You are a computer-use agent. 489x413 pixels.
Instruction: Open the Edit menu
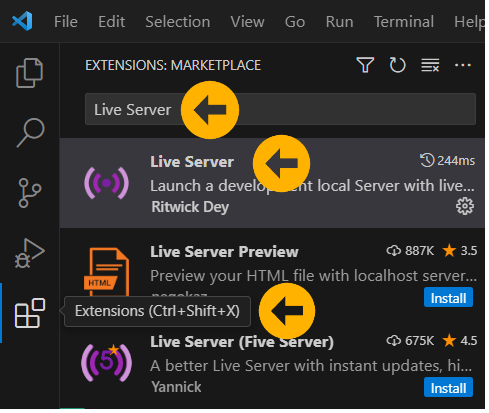click(111, 22)
